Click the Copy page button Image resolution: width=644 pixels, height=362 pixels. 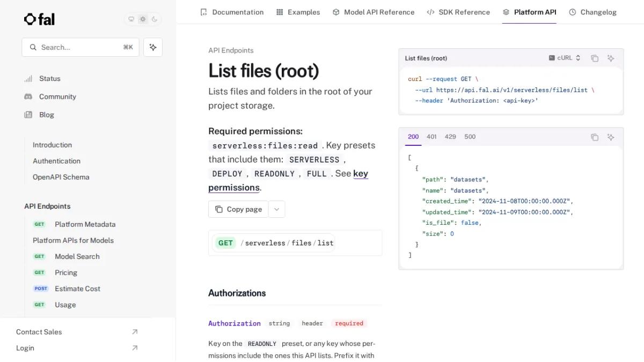click(x=238, y=209)
